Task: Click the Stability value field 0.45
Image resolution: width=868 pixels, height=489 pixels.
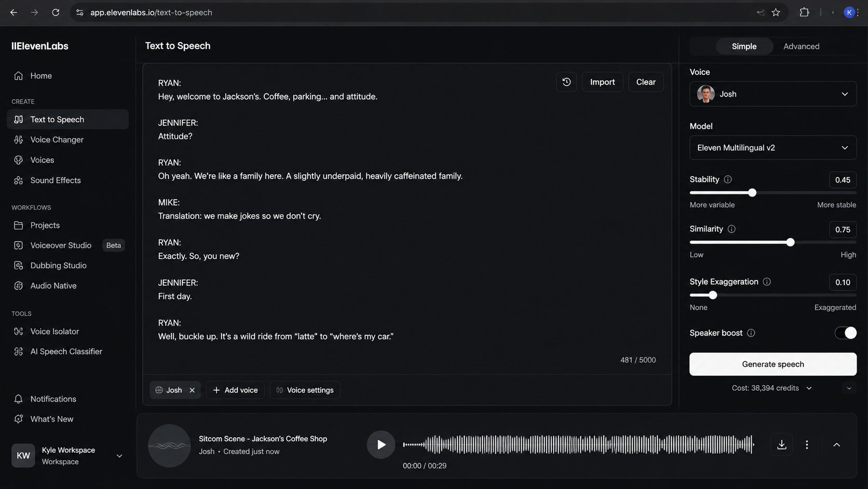Action: [x=843, y=180]
